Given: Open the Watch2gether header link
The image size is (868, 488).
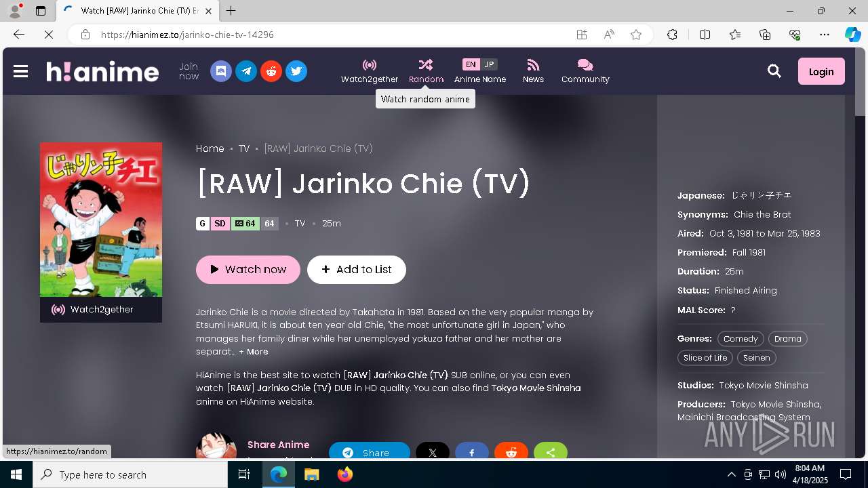Looking at the screenshot, I should 370,71.
